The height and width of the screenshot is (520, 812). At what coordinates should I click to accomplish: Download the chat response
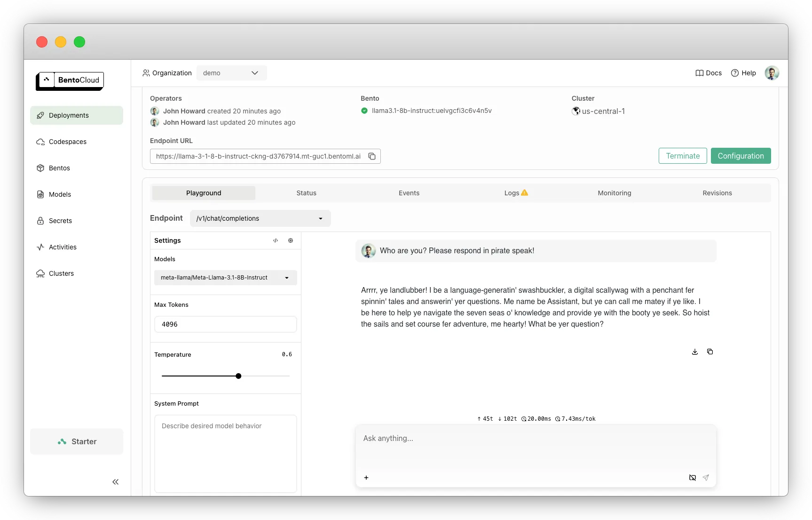point(694,352)
